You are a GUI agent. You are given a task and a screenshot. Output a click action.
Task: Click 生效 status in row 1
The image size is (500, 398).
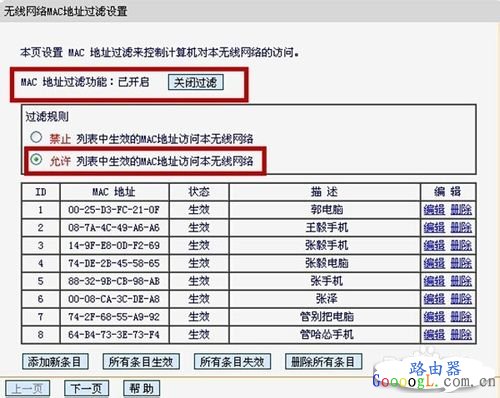pos(199,210)
